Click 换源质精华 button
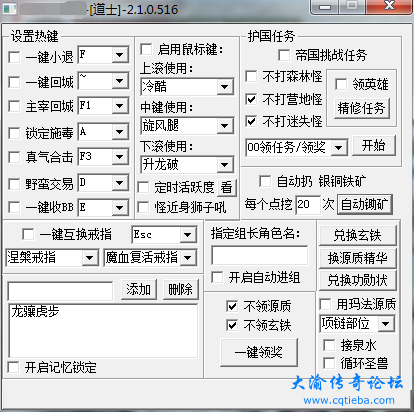Screen dimensions: 414x412 (358, 258)
